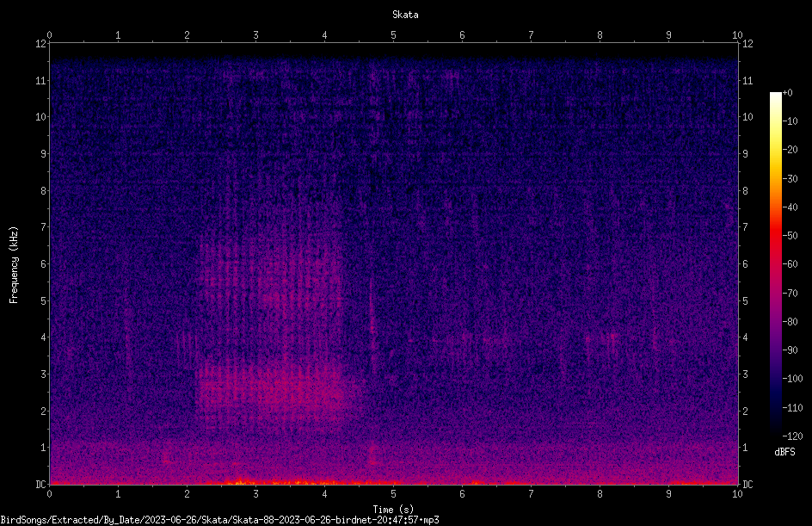Click the '6' label on the left frequency axis
Screen dimensions: 812x526
coord(43,263)
